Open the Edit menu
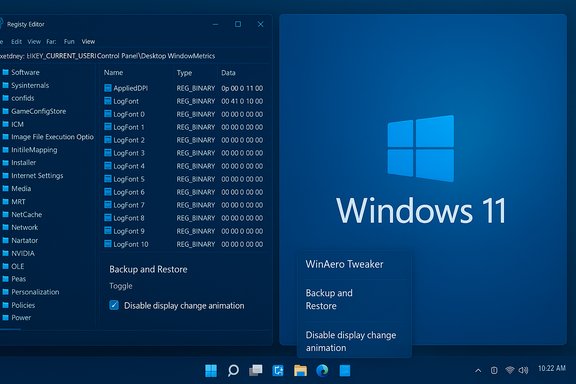Screen dimensions: 576x384 pyautogui.click(x=17, y=42)
